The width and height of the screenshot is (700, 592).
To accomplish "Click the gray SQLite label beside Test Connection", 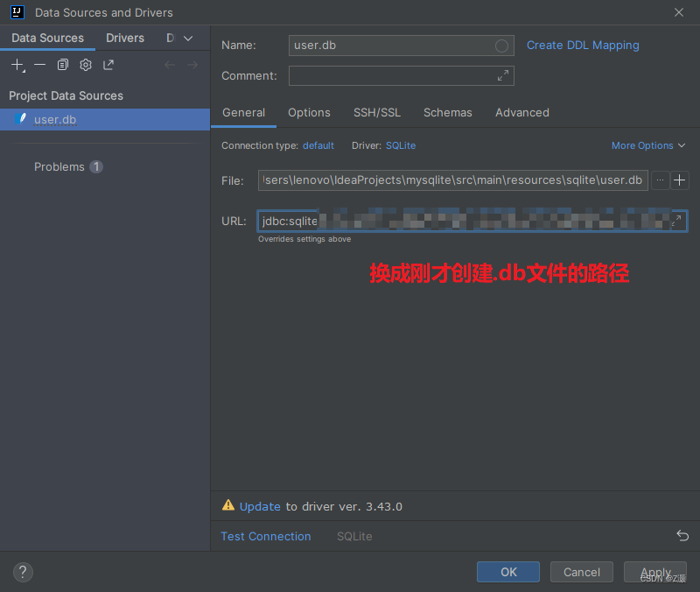I will [354, 536].
